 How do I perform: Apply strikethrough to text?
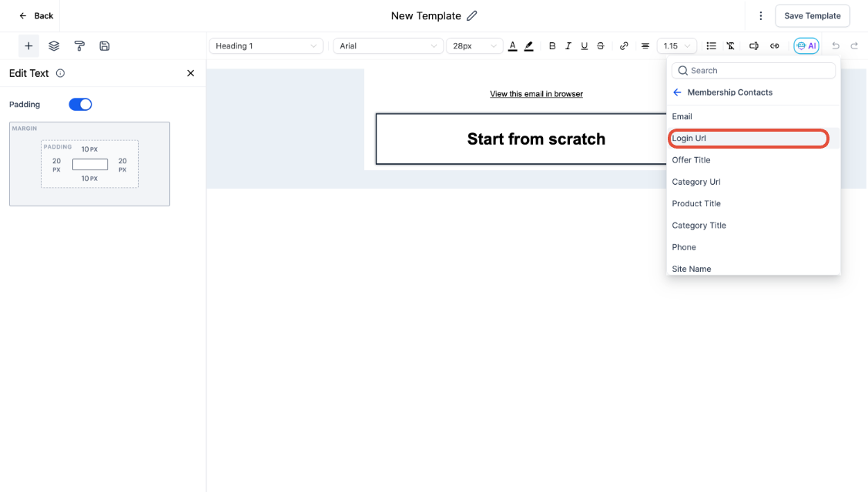tap(601, 46)
